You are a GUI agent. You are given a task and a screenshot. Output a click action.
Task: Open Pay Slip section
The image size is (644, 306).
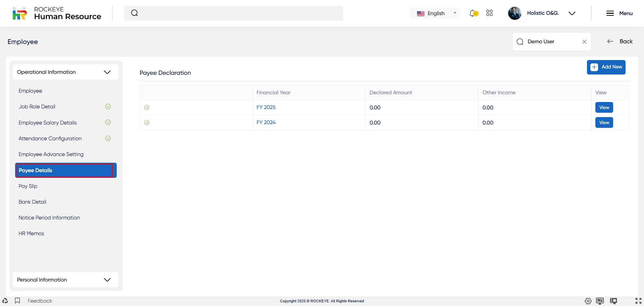click(x=28, y=186)
